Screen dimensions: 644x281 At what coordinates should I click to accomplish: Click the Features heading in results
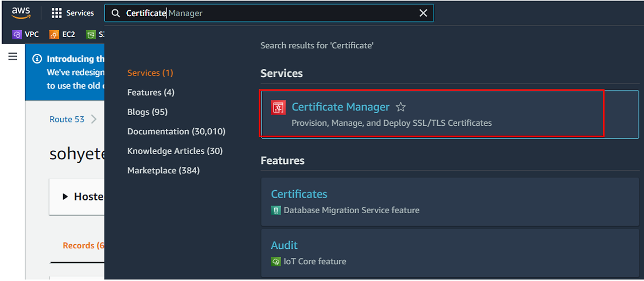(x=282, y=161)
